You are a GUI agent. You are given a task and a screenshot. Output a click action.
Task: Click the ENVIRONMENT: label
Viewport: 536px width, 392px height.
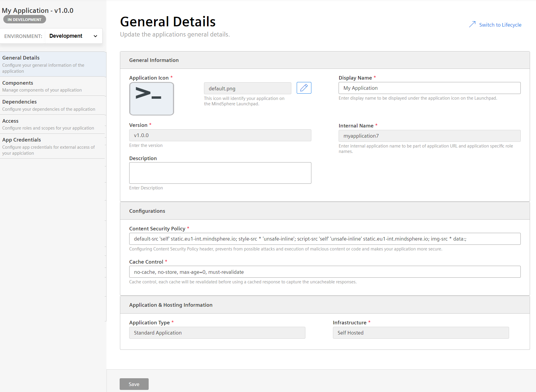point(23,36)
